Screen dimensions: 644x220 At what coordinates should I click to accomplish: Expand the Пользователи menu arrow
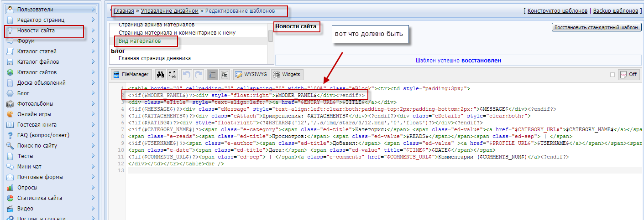93,9
